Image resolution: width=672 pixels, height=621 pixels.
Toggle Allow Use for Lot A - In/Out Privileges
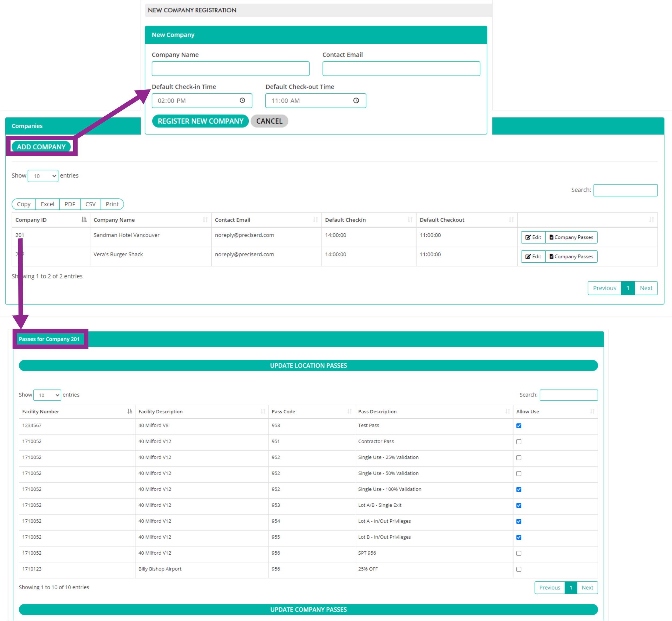(519, 522)
